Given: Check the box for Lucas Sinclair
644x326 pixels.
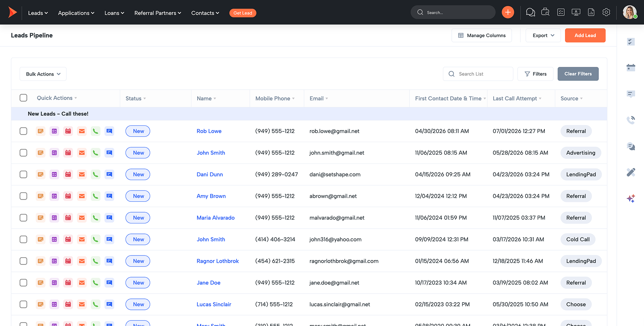Looking at the screenshot, I should click(23, 304).
